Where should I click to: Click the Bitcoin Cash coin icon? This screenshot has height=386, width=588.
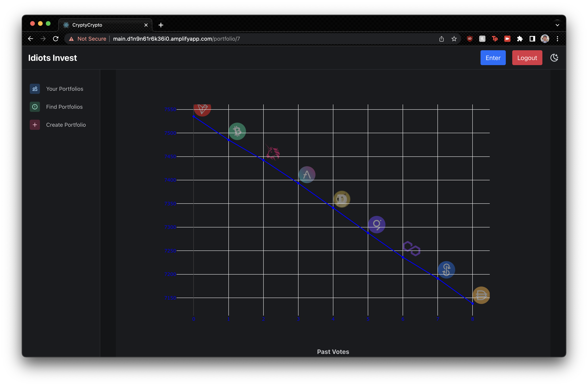(237, 131)
